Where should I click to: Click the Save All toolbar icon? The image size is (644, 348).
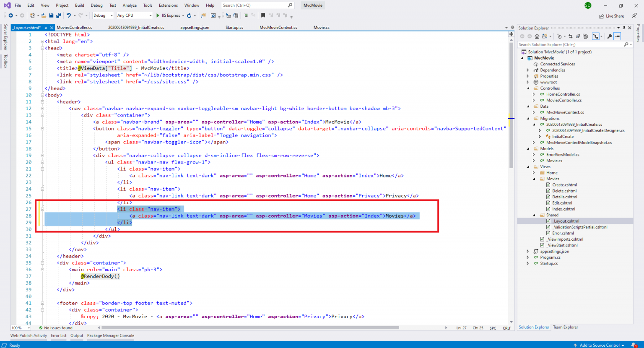tap(57, 16)
